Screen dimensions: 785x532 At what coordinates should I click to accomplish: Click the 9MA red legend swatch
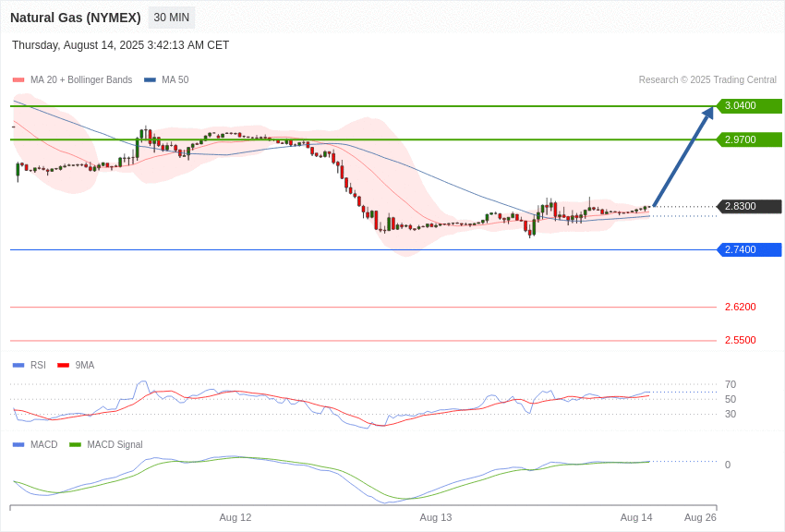click(x=64, y=366)
